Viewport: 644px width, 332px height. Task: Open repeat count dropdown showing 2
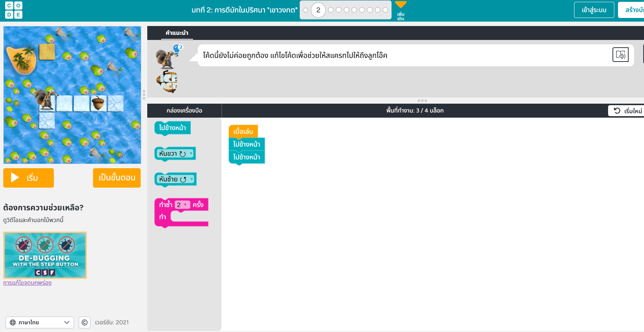pos(182,205)
